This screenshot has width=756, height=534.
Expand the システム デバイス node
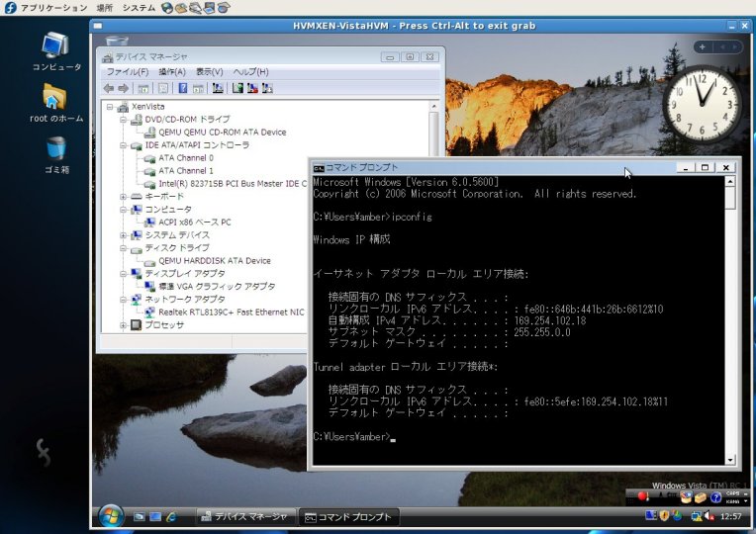(123, 234)
